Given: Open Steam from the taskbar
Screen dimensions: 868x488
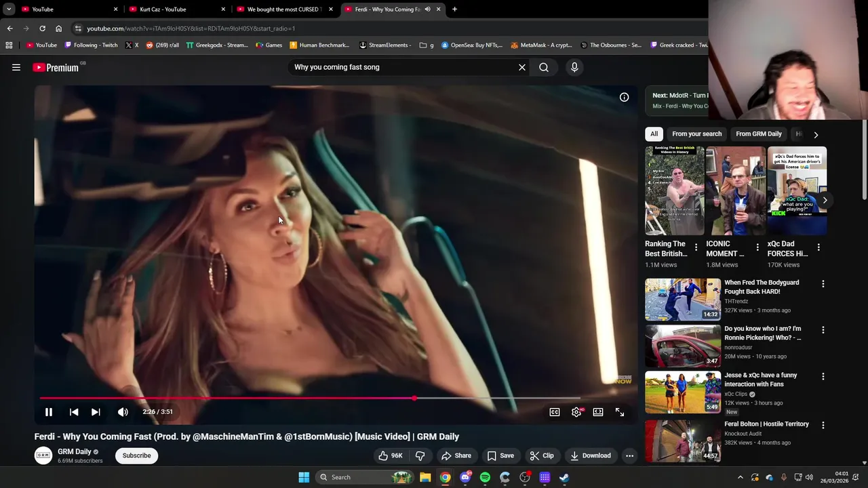Looking at the screenshot, I should [564, 477].
